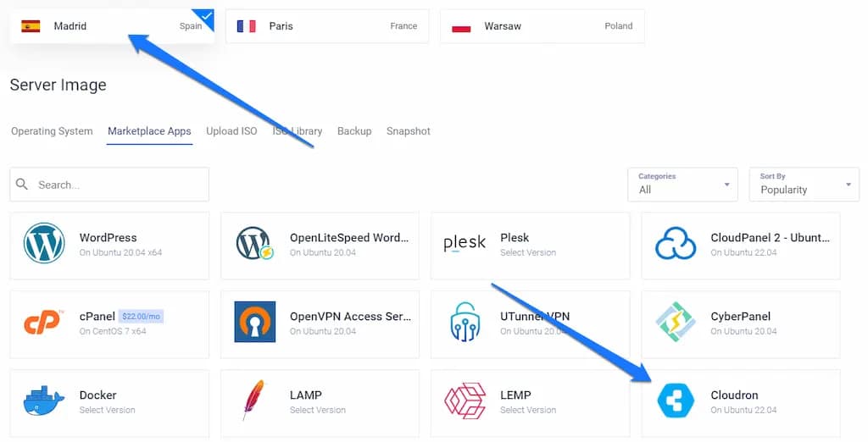This screenshot has width=868, height=442.
Task: Select the CyberPanel lightning icon
Action: click(676, 322)
